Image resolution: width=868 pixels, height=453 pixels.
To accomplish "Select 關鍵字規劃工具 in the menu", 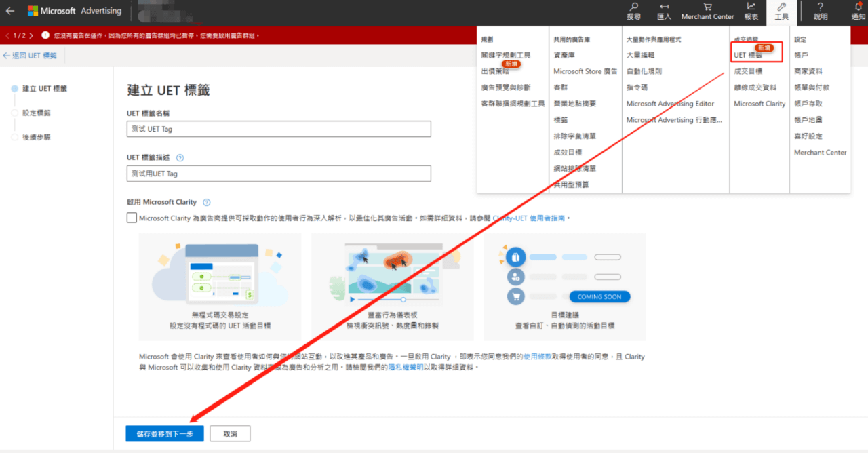I will coord(506,55).
